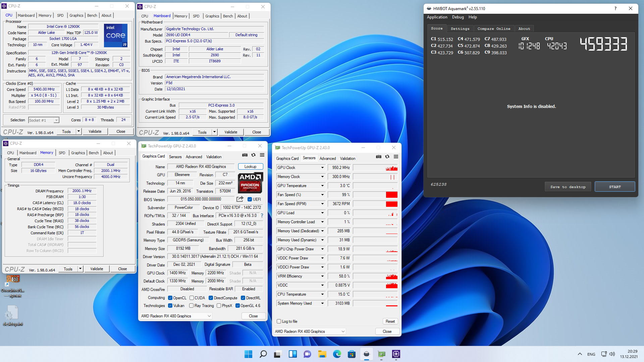
Task: Toggle the DirectCompute checkbox
Action: point(211,298)
